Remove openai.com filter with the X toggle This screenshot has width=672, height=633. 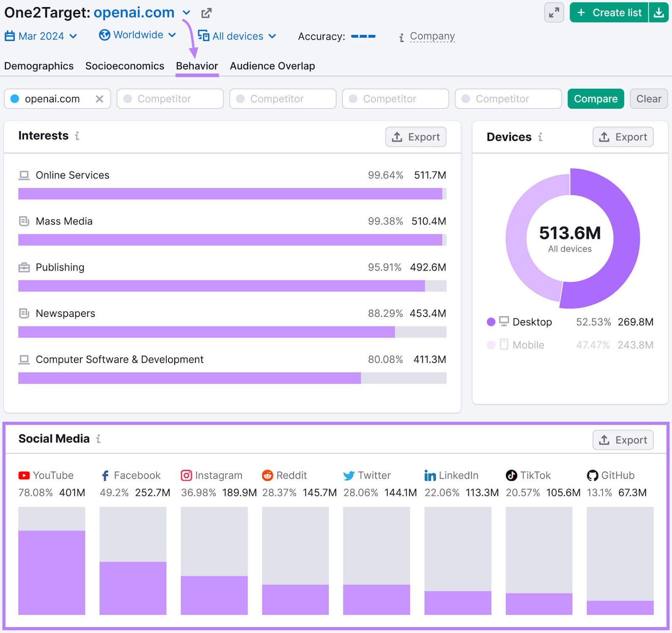coord(100,99)
